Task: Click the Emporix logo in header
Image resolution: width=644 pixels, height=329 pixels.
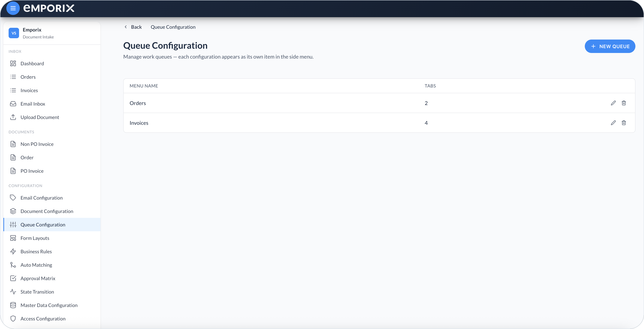Action: [49, 8]
